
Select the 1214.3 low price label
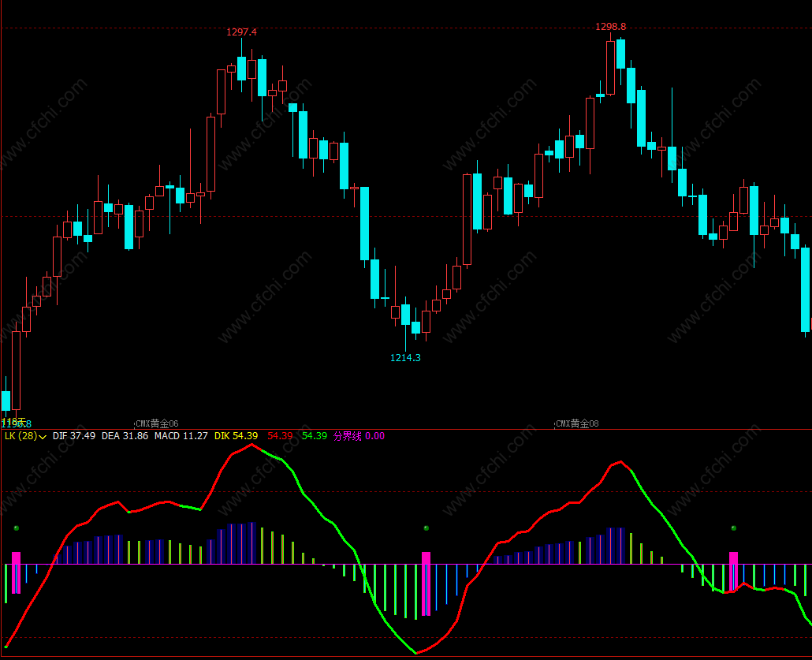(x=405, y=358)
